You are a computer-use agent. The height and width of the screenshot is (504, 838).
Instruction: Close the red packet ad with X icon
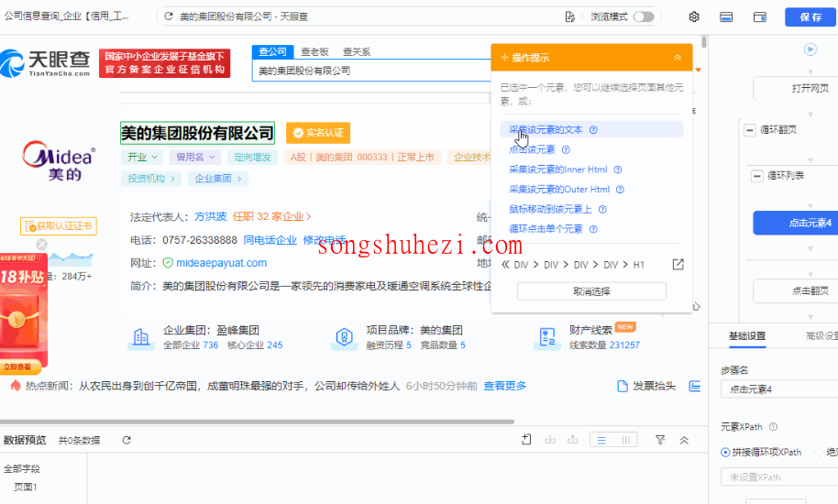(41, 245)
